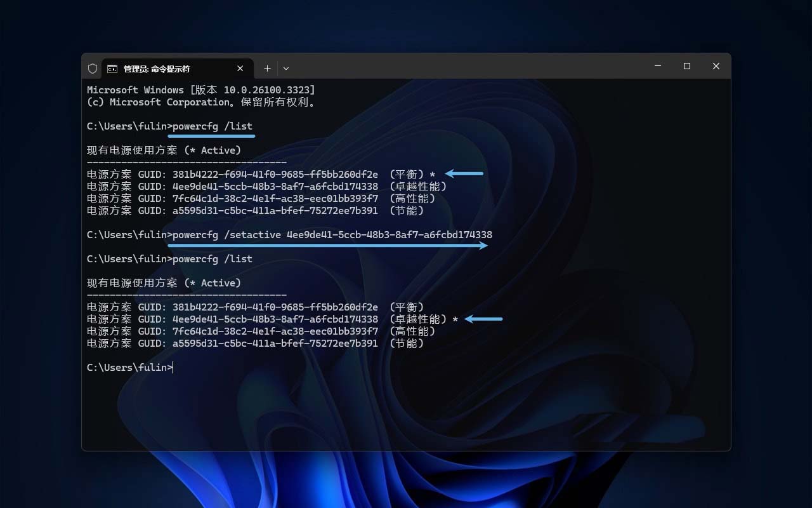Click the Microsoft Corporation copyright line

point(201,102)
